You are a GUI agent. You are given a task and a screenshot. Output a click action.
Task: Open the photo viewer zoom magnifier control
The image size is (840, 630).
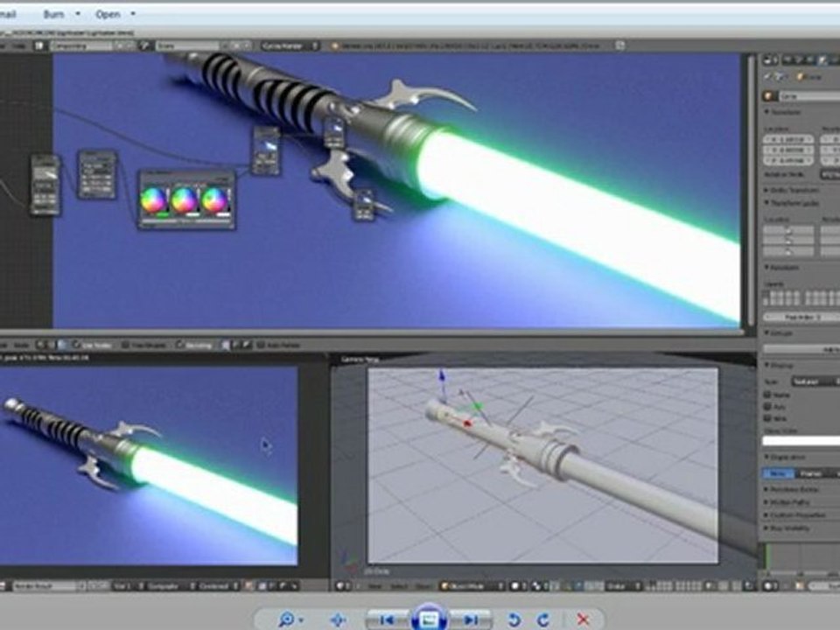point(290,619)
